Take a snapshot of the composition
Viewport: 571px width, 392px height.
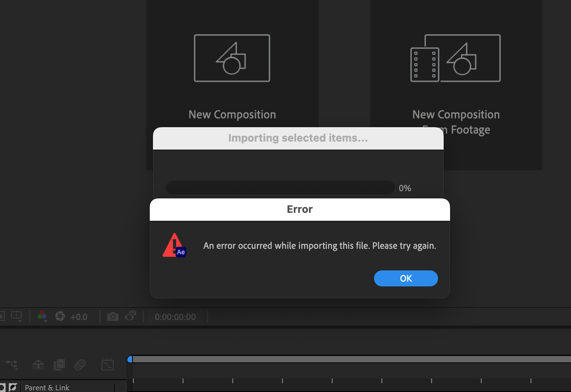coord(113,316)
